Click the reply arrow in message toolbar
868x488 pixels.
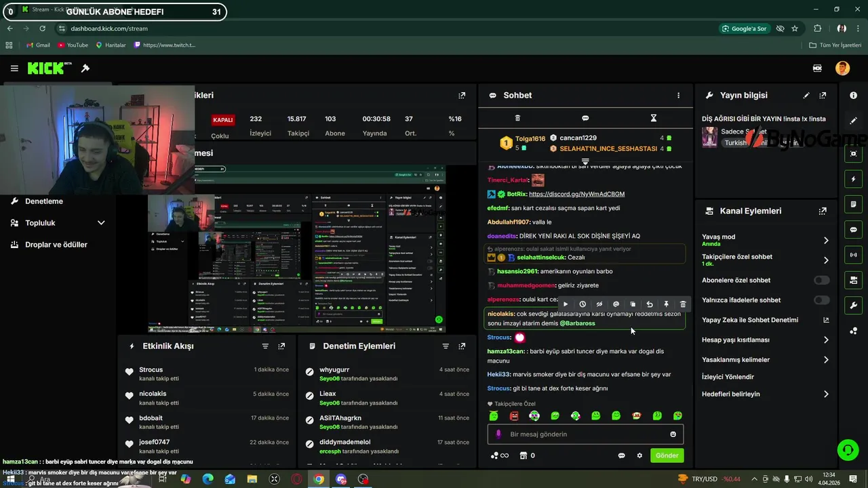(650, 304)
